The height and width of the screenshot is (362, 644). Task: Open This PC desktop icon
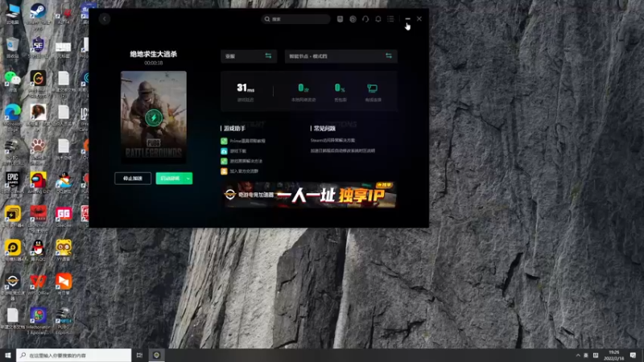tap(12, 13)
